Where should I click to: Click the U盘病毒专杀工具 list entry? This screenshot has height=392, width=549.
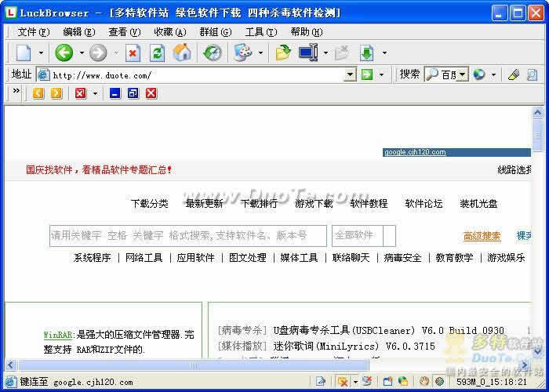pyautogui.click(x=389, y=330)
